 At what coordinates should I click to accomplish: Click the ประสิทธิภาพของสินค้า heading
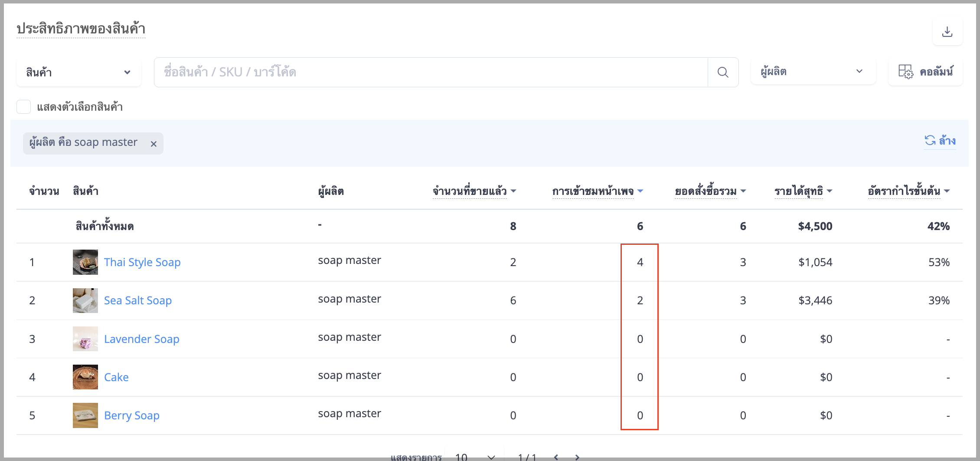[81, 29]
